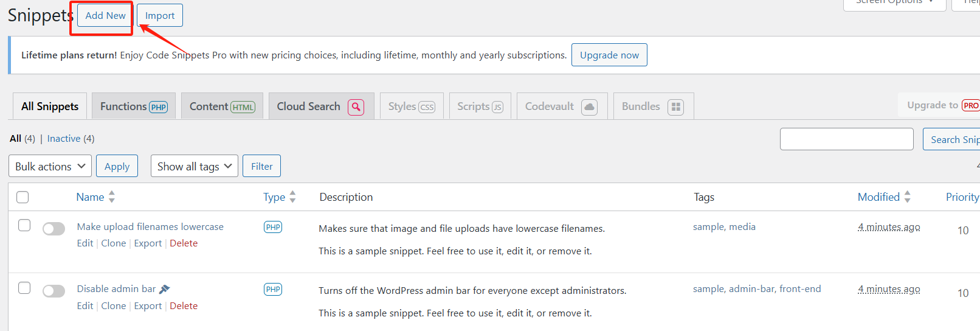
Task: Click the Codevault cloud icon
Action: coord(589,107)
